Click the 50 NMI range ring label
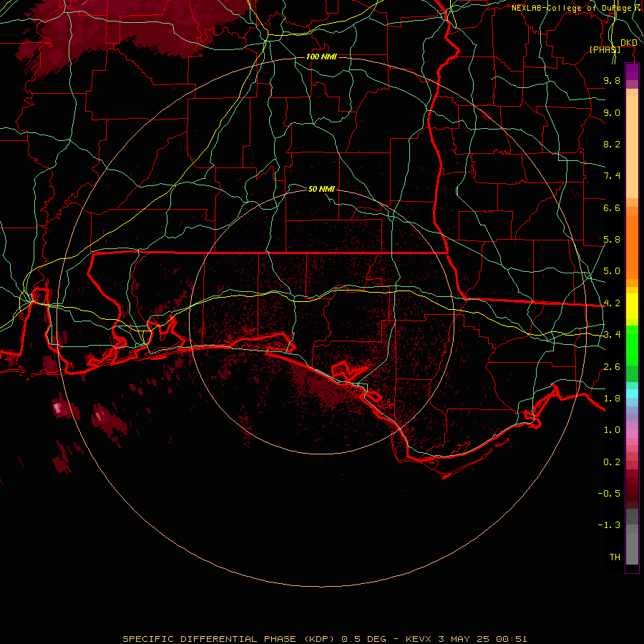644x644 pixels. point(321,189)
